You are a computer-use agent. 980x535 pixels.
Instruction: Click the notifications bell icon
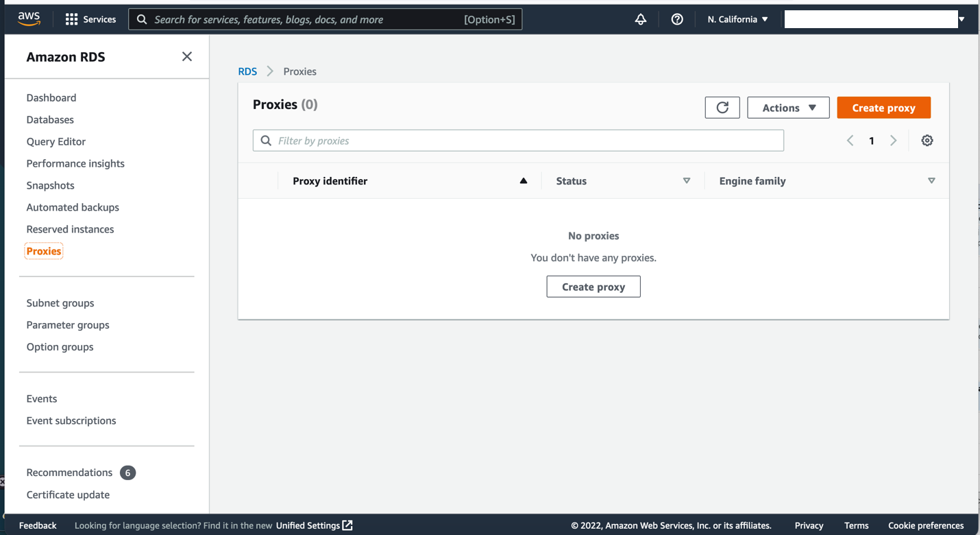click(x=641, y=19)
